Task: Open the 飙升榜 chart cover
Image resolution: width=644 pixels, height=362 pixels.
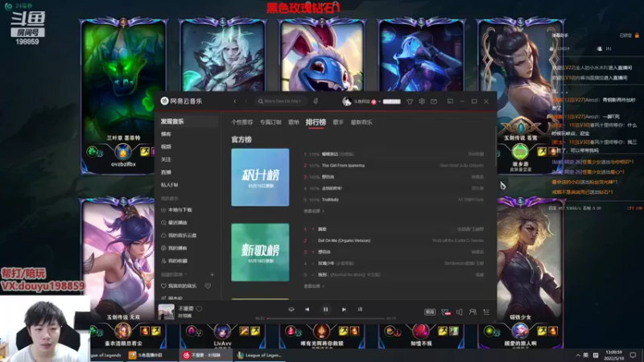Action: [260, 177]
